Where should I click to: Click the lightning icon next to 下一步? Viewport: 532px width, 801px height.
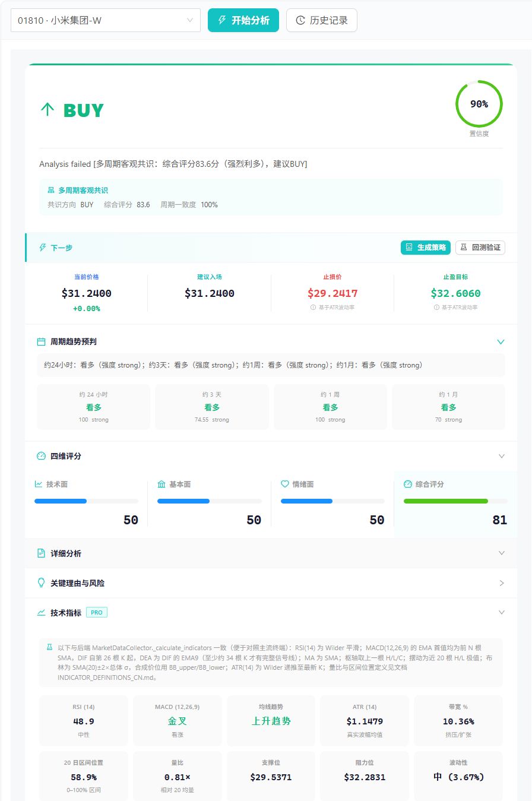tap(43, 248)
